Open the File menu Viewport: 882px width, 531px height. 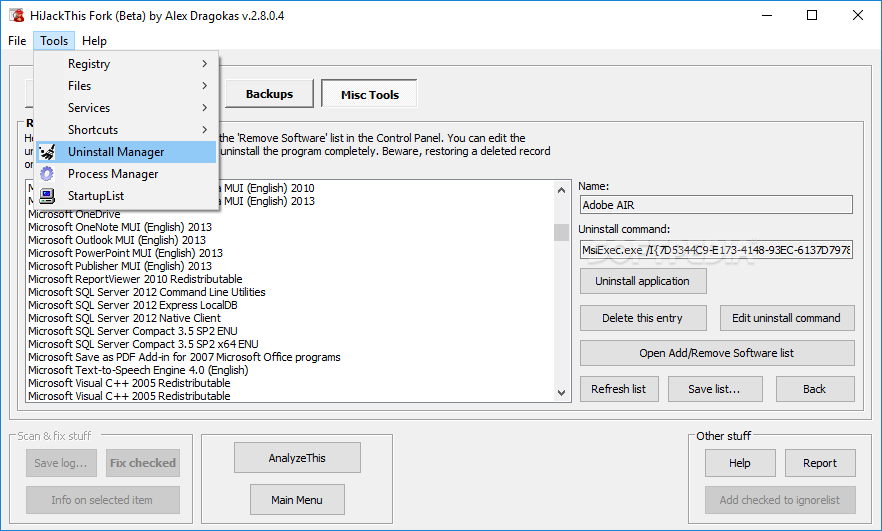click(17, 40)
